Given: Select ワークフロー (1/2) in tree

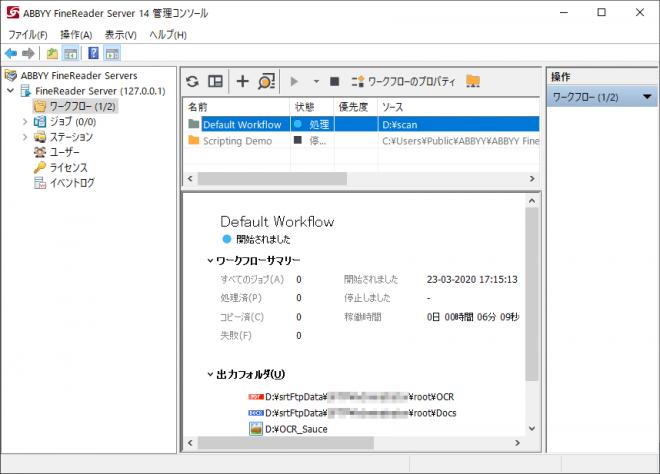Looking at the screenshot, I should click(x=82, y=106).
